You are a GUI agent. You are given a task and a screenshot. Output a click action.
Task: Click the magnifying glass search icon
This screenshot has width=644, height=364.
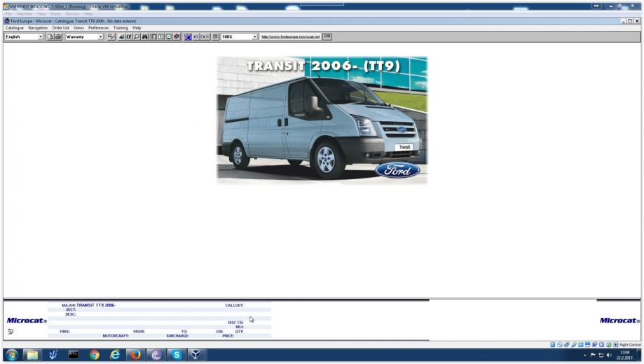(x=137, y=36)
